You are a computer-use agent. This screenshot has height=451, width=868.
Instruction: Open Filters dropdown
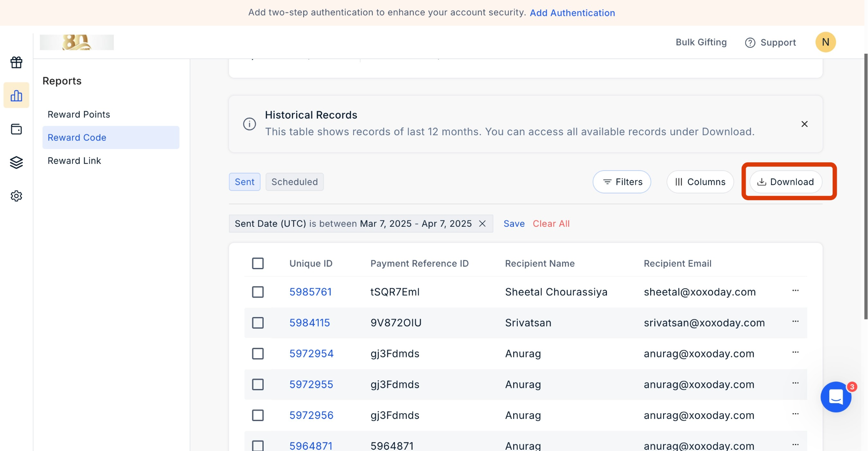point(622,182)
